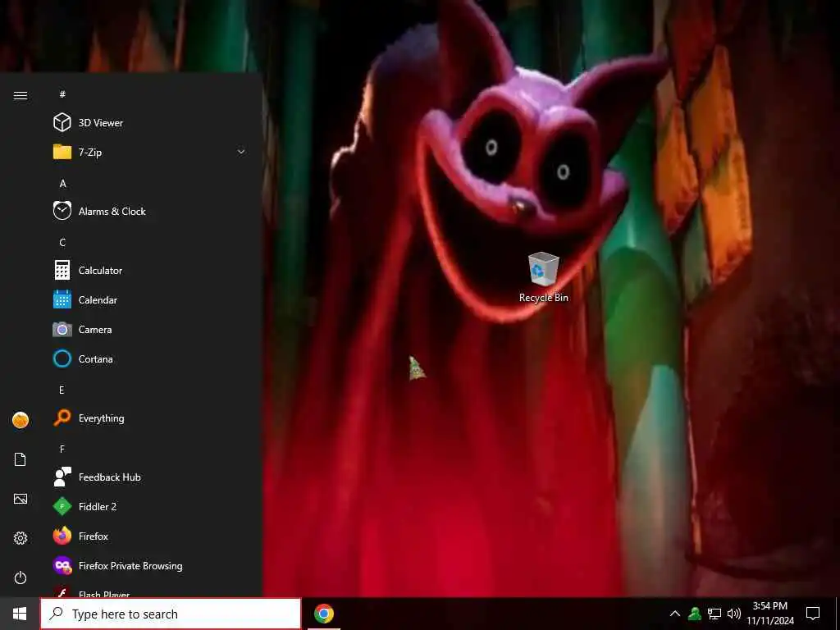Start Cortana from the app list
The image size is (840, 630).
point(151,358)
